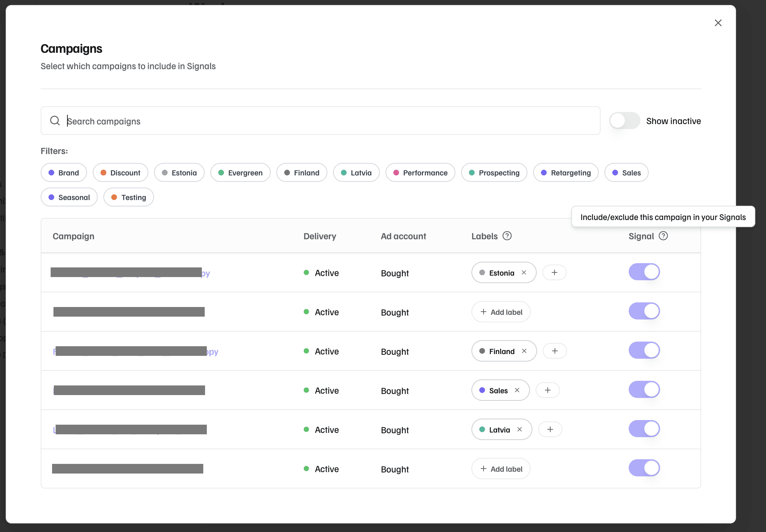Click the plus icon next to Estonia label
Viewport: 766px width, 532px height.
(555, 273)
